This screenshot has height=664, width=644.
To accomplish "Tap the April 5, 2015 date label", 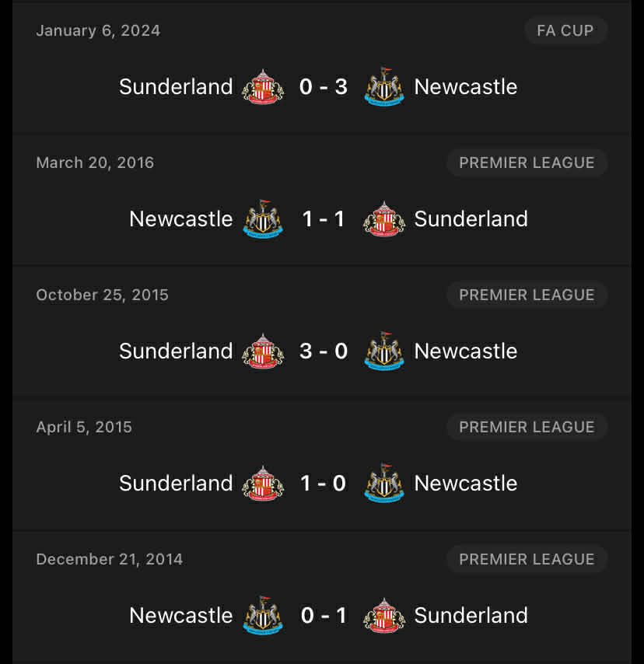I will pos(84,428).
